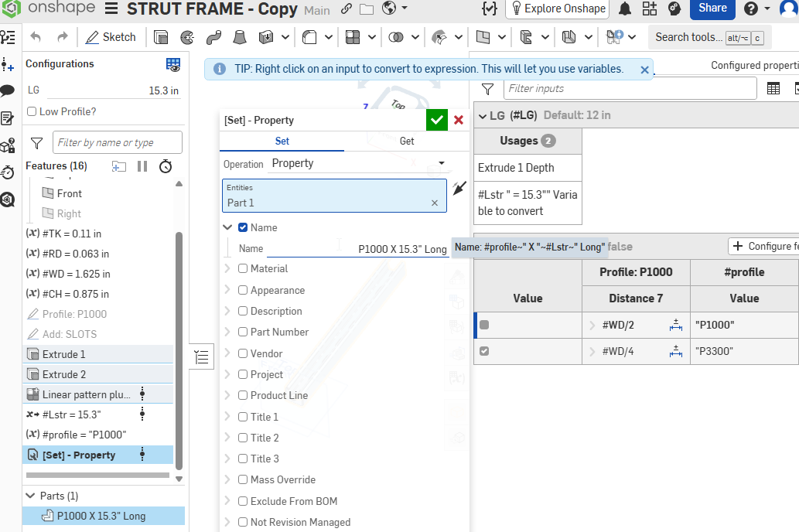Open the notifications bell
This screenshot has width=799, height=532.
click(x=625, y=9)
